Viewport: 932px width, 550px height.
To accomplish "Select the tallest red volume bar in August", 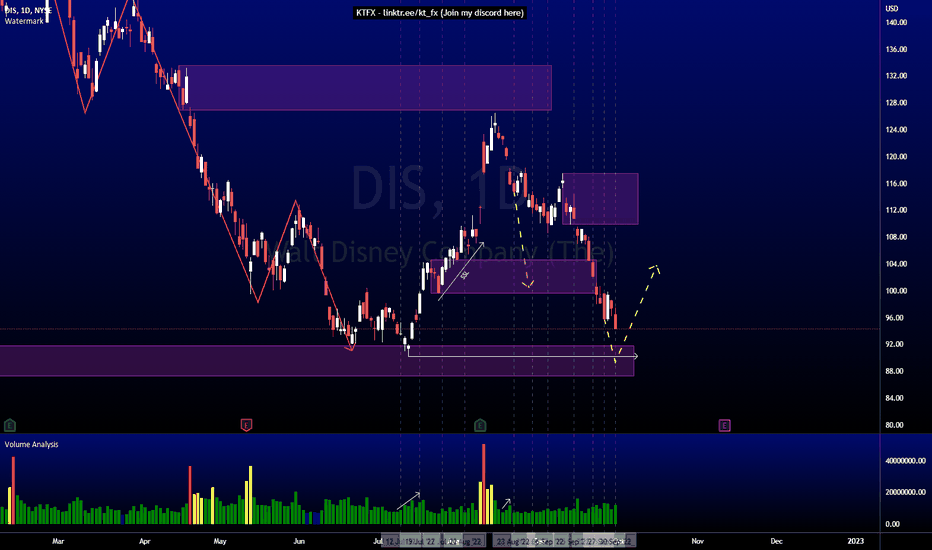I will [483, 484].
